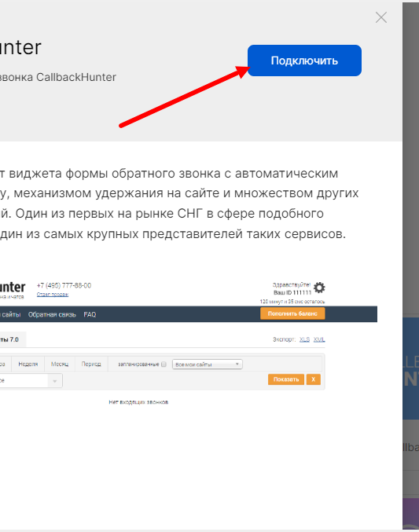Image resolution: width=419 pixels, height=532 pixels.
Task: Click the orange Пополнить баланс button
Action: click(292, 314)
